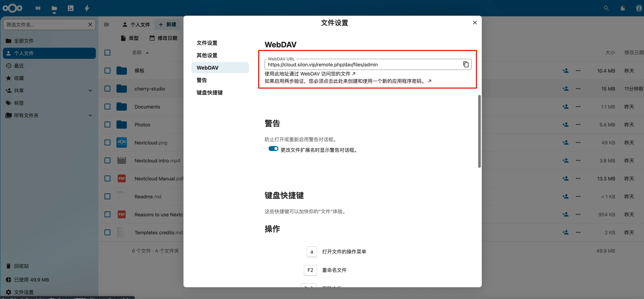Follow the 使用此地址通过 WebDAV 访问您的文件 link
This screenshot has width=644, height=299.
coord(310,74)
